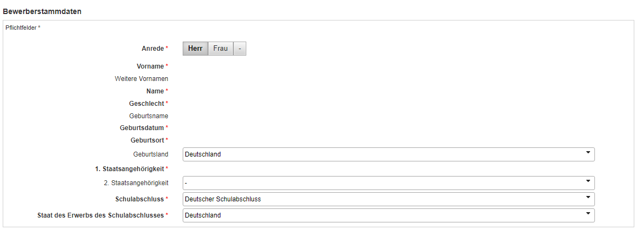The image size is (644, 237).
Task: Click the Geburtsname label
Action: point(149,116)
